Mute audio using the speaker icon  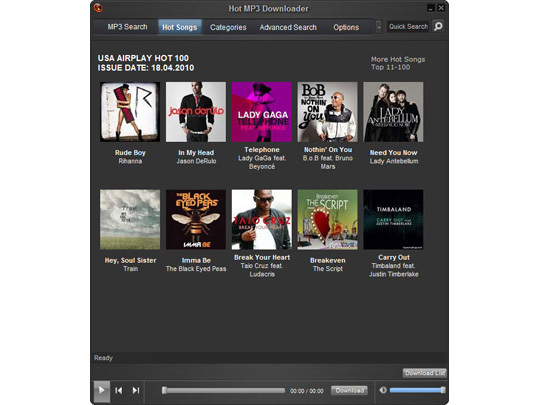pos(383,390)
